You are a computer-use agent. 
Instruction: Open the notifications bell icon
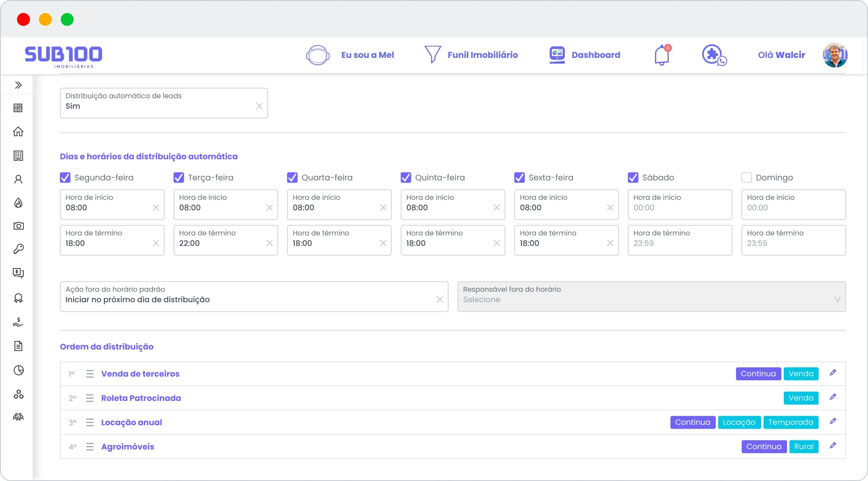662,55
